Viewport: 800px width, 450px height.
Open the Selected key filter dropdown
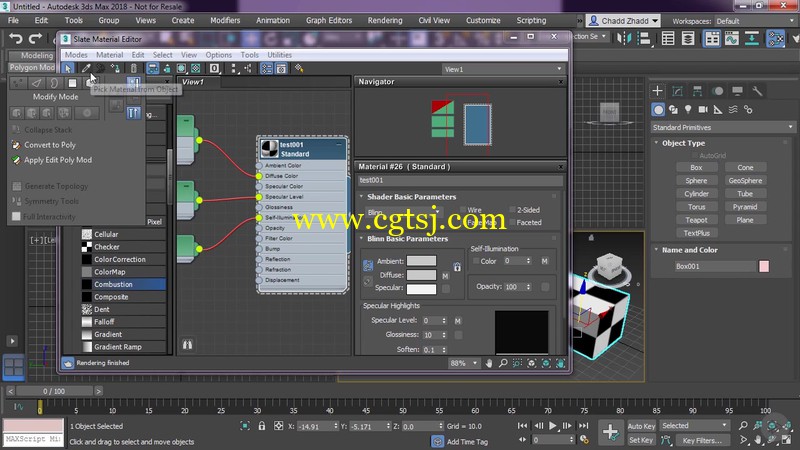tap(694, 426)
